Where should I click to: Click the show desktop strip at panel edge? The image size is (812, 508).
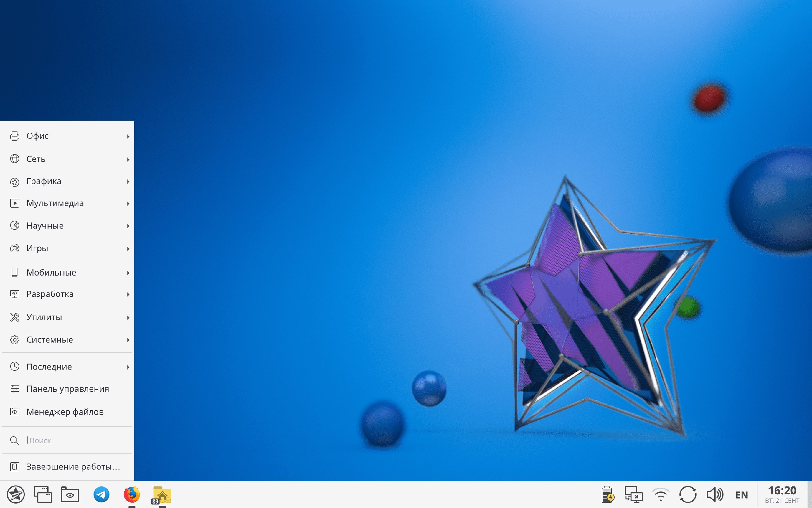(x=809, y=495)
